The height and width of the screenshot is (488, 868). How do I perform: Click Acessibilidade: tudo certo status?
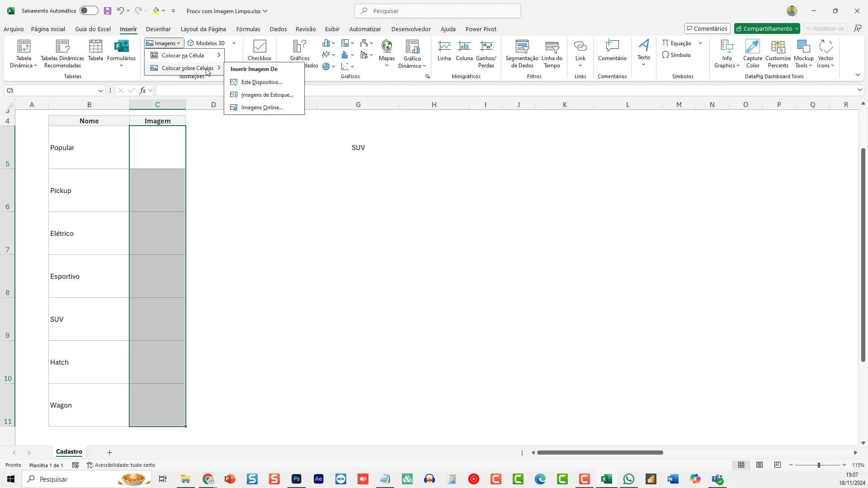121,465
